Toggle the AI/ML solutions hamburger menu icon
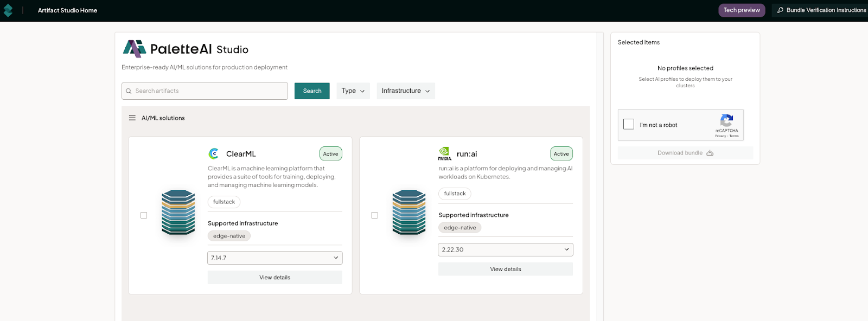The height and width of the screenshot is (321, 868). pos(132,118)
